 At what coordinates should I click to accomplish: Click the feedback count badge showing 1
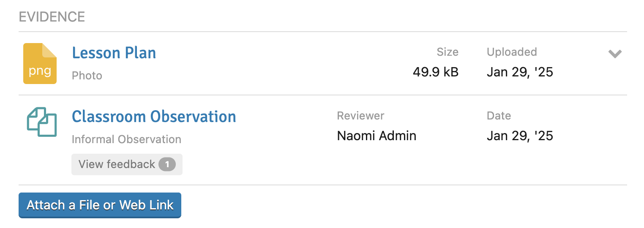[x=167, y=164]
